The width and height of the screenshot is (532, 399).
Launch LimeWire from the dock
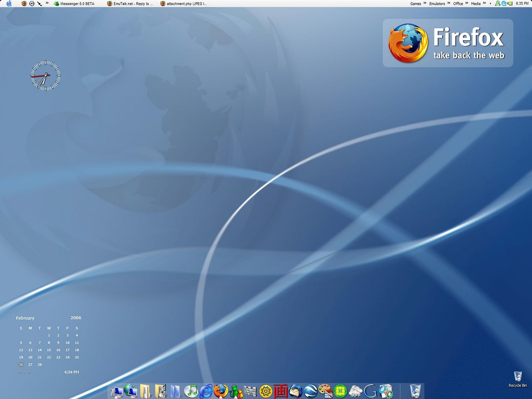[341, 391]
